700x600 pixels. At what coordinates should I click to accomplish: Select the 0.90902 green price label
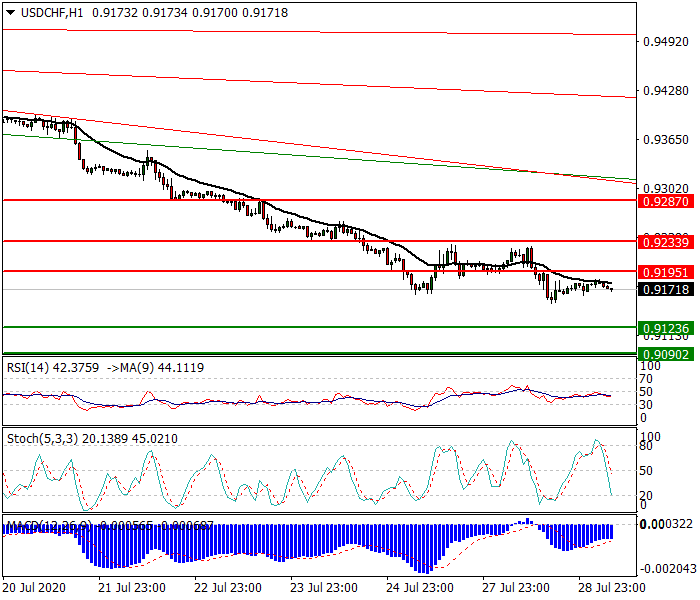tap(666, 354)
